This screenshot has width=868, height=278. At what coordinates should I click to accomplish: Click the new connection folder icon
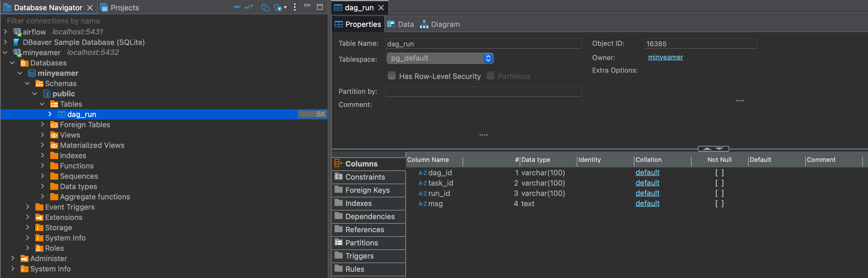[265, 7]
